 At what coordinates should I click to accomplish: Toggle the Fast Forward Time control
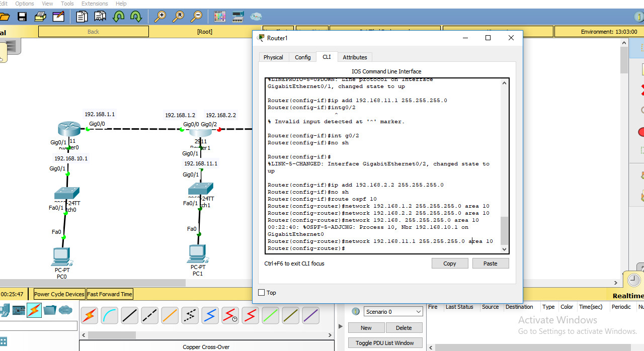pyautogui.click(x=110, y=294)
